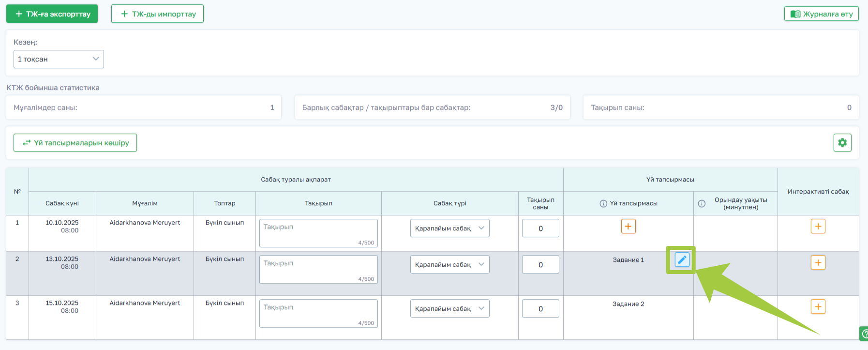Add interactive lesson for row 3
The height and width of the screenshot is (350, 868).
[818, 307]
